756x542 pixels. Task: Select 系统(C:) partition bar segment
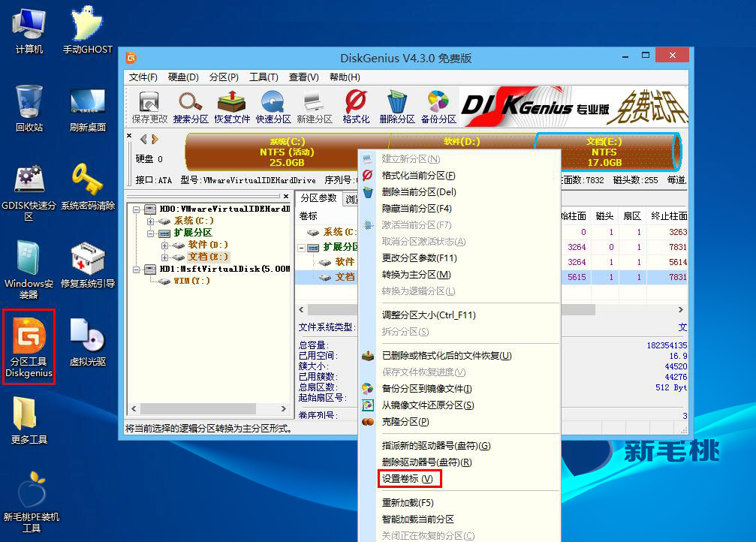click(x=286, y=152)
